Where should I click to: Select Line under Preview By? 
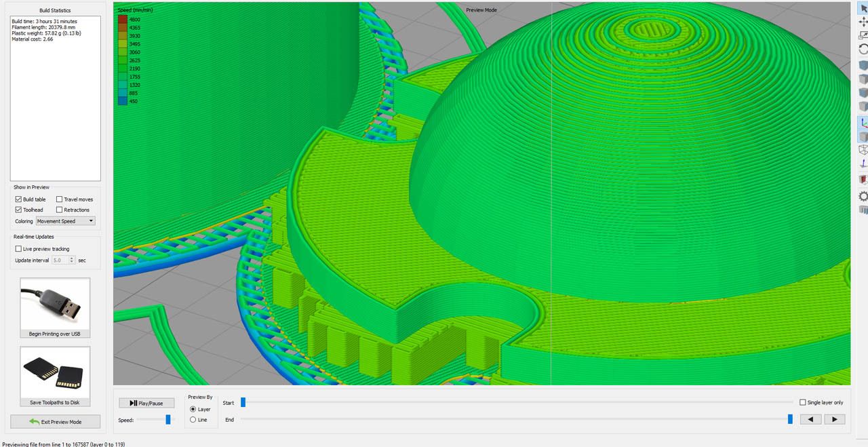click(x=193, y=419)
